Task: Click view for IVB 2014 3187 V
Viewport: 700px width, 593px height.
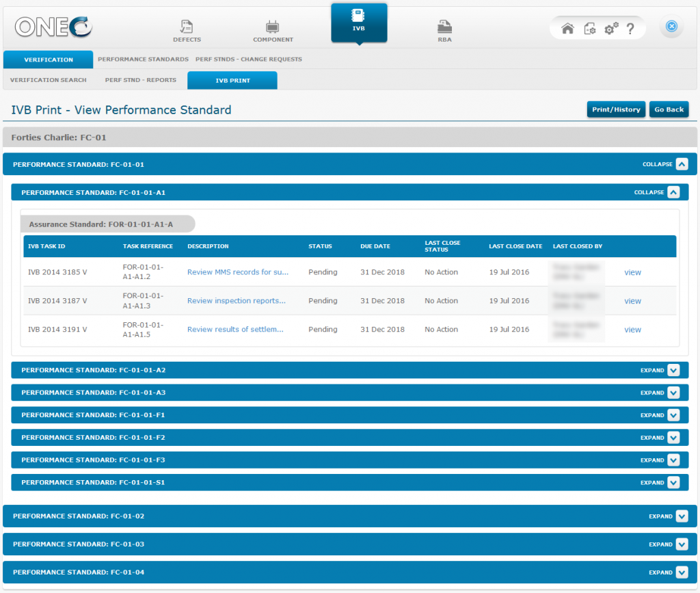Action: tap(632, 301)
